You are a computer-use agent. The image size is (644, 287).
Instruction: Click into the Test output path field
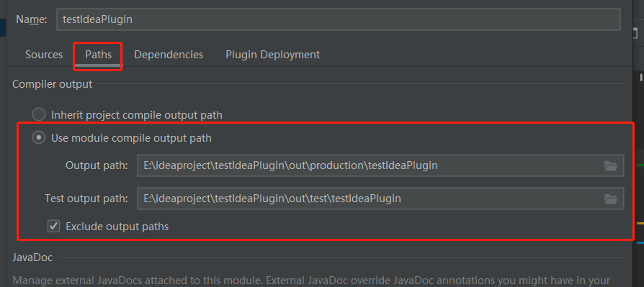(380, 199)
